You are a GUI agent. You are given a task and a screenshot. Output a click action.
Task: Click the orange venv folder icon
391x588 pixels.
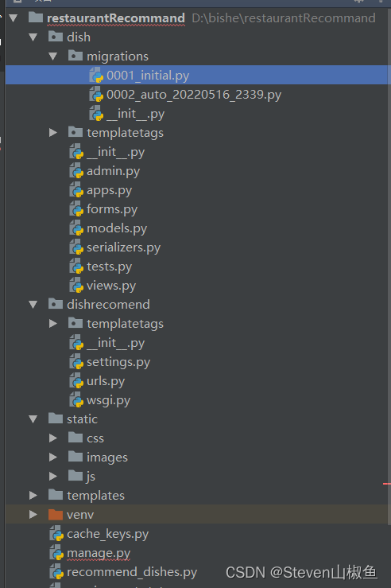click(x=56, y=514)
